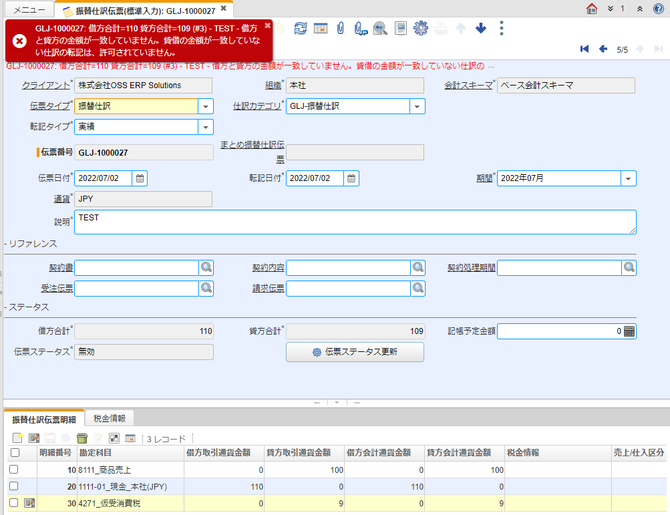Check the row 30 4271_仮受消費税 checkbox

tap(14, 503)
